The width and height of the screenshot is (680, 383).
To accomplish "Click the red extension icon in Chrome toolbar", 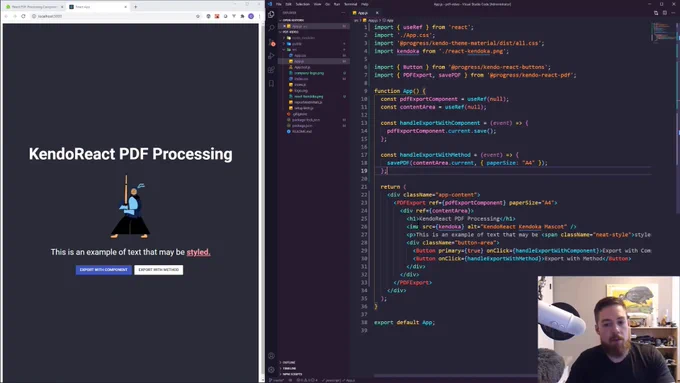I will pos(217,16).
